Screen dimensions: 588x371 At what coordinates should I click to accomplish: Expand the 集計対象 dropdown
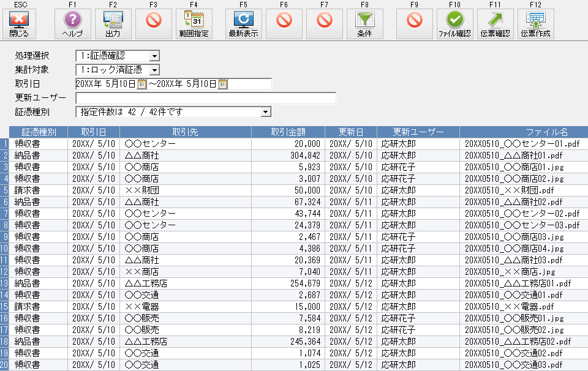pos(154,70)
